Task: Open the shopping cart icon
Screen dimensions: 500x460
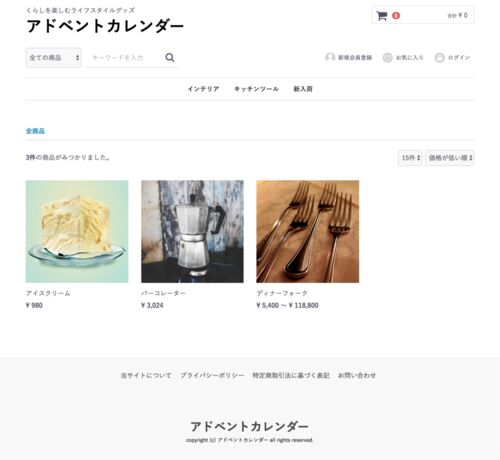Action: tap(382, 16)
